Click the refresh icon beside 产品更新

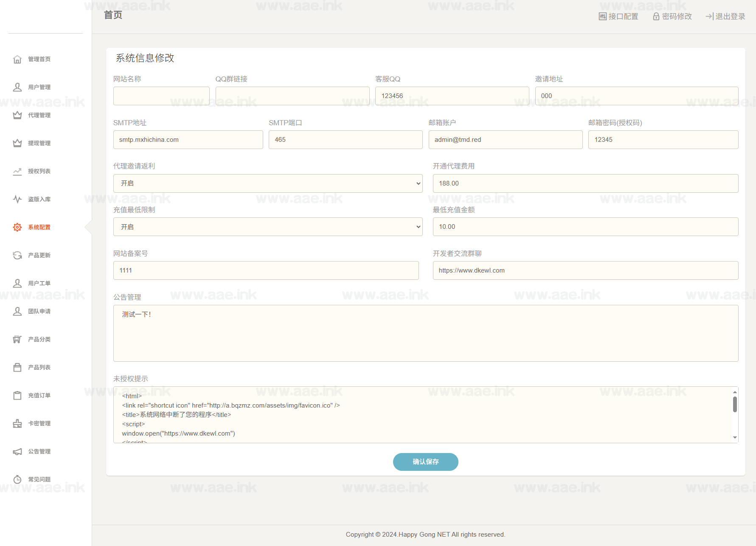coord(17,255)
